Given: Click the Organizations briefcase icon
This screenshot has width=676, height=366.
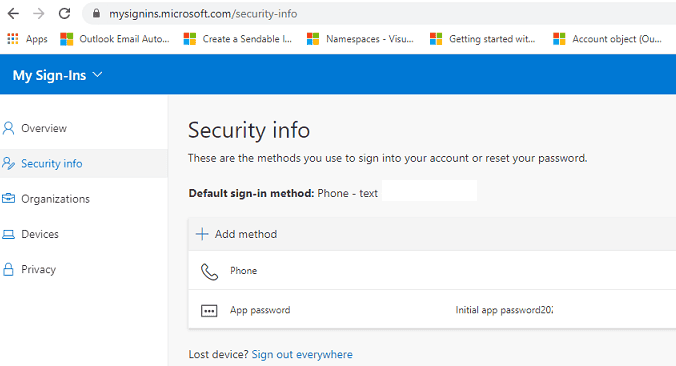Looking at the screenshot, I should pos(8,198).
